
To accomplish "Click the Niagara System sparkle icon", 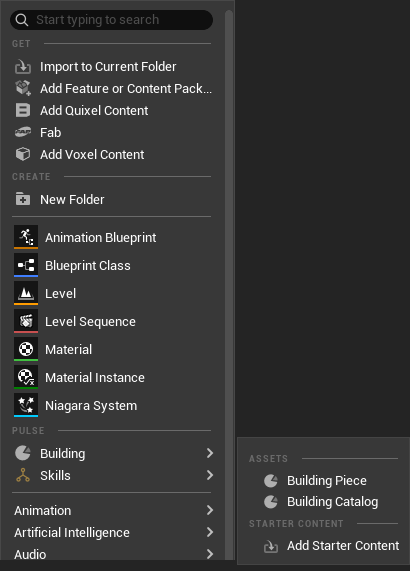I will 26,405.
